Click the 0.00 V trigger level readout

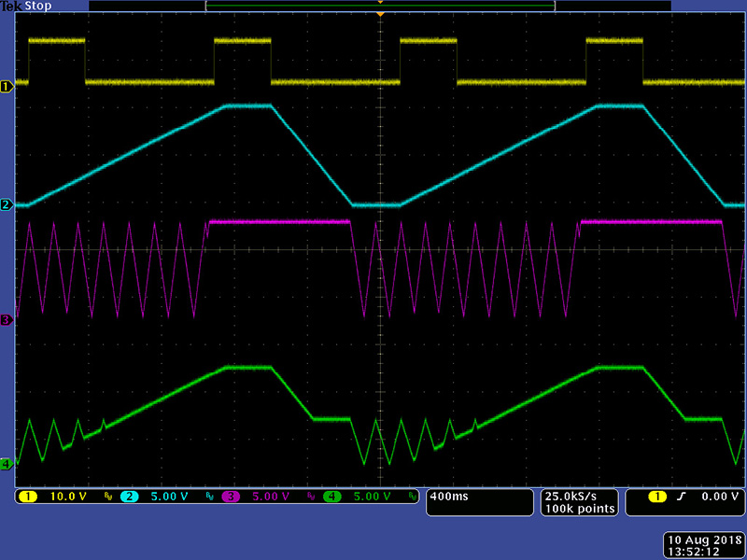(719, 497)
